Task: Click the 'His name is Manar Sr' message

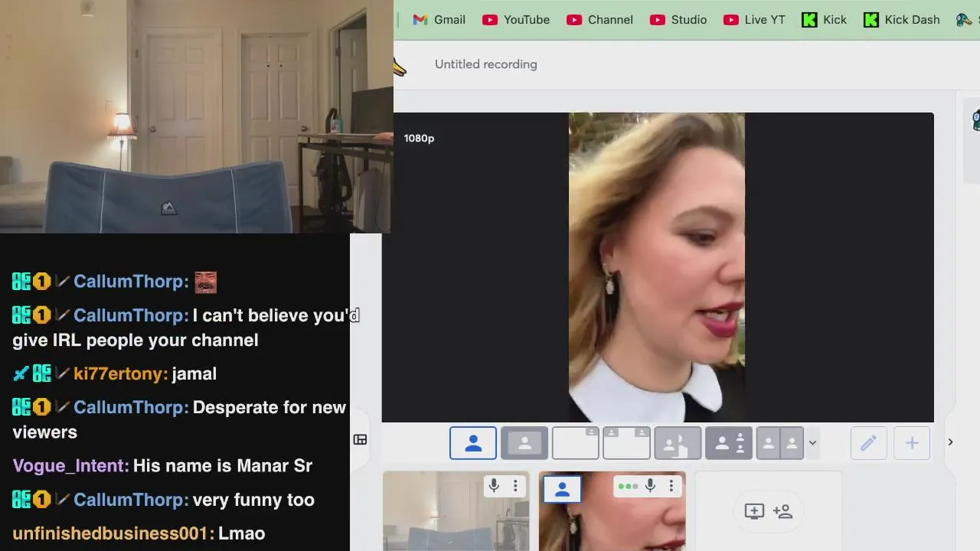Action: point(223,466)
